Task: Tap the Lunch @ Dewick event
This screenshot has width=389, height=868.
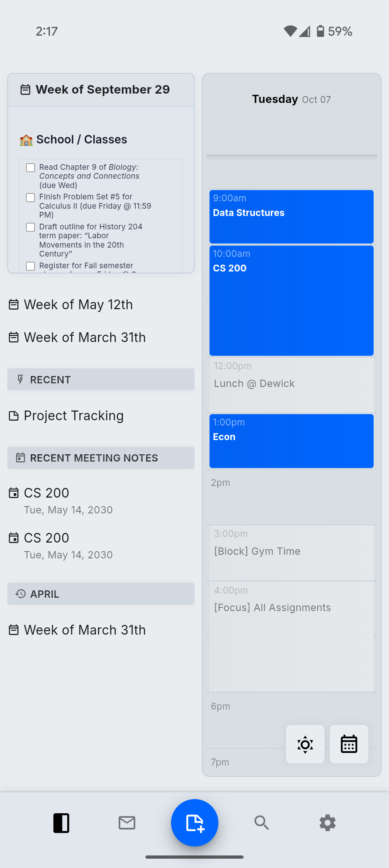Action: tap(291, 383)
